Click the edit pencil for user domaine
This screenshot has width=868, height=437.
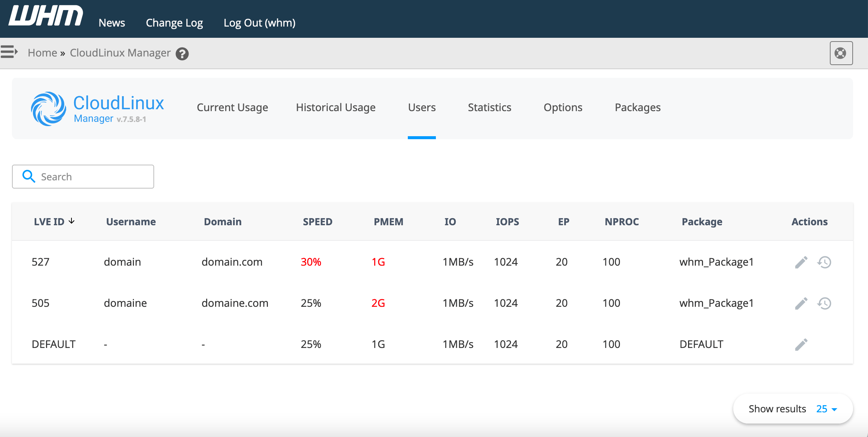coord(801,303)
